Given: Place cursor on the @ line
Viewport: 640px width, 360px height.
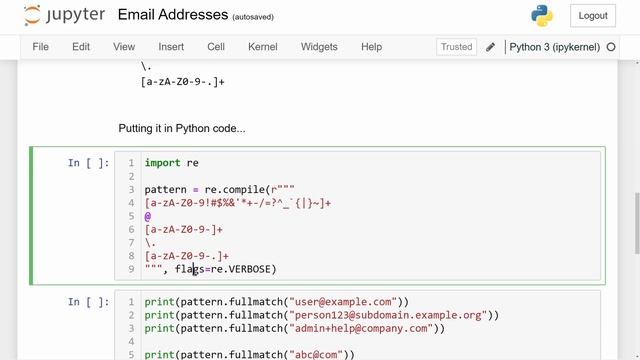Looking at the screenshot, I should tap(148, 216).
